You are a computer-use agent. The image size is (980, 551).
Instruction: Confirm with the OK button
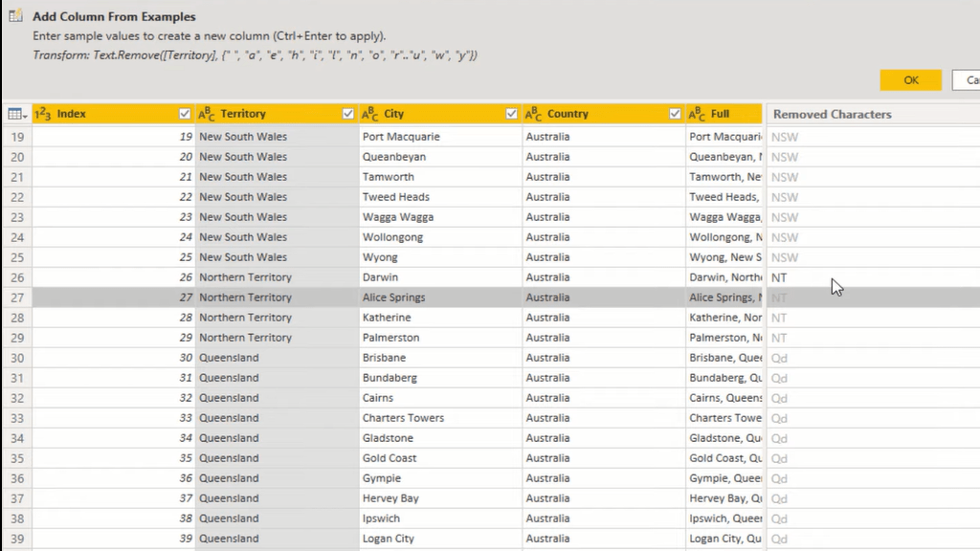coord(911,80)
